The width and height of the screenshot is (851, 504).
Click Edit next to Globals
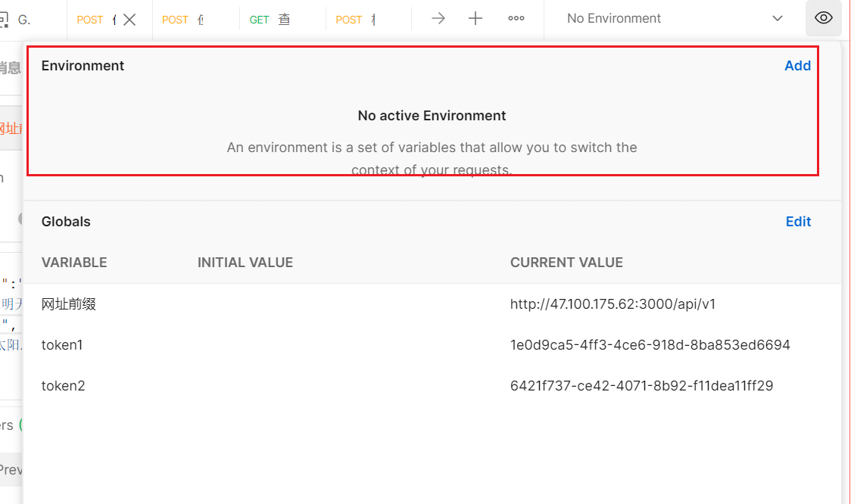[x=798, y=222]
